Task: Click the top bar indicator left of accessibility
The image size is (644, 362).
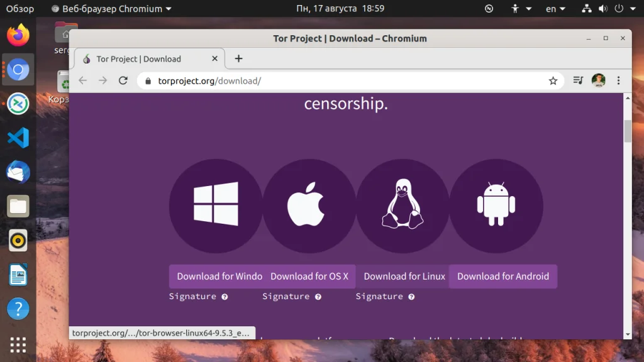Action: (x=489, y=9)
